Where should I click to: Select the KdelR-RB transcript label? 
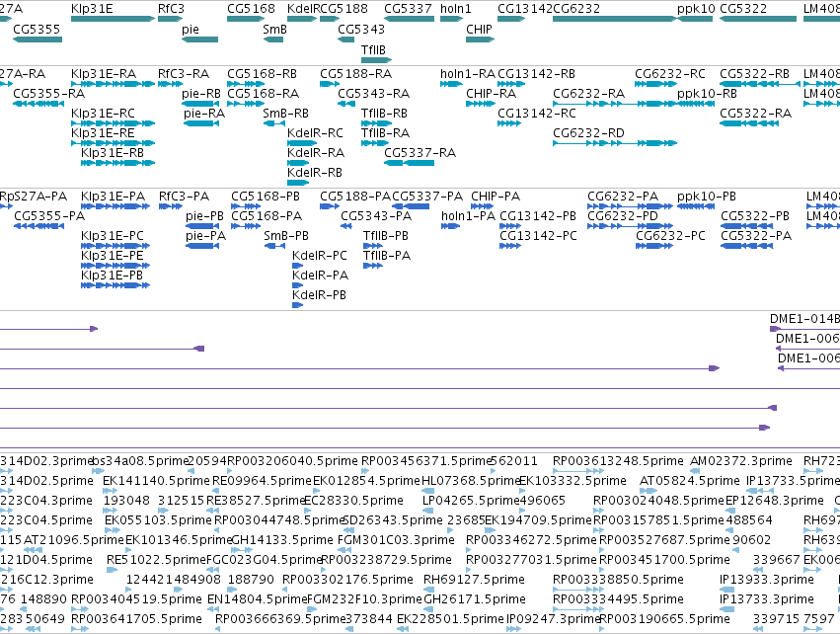click(x=315, y=173)
